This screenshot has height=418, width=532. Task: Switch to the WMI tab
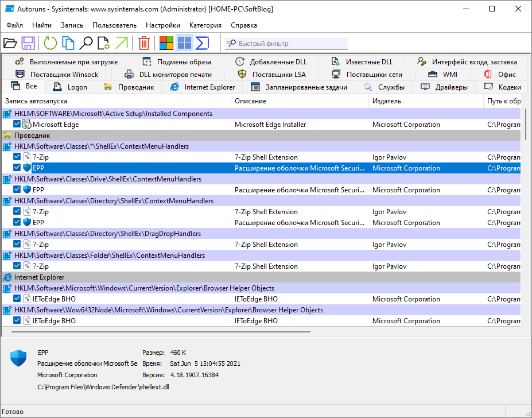click(x=443, y=75)
